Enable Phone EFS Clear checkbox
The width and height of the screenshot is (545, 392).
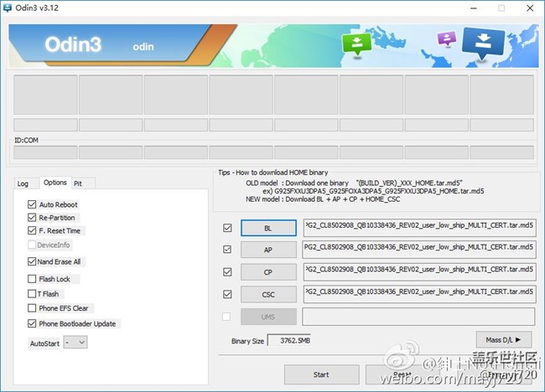32,308
